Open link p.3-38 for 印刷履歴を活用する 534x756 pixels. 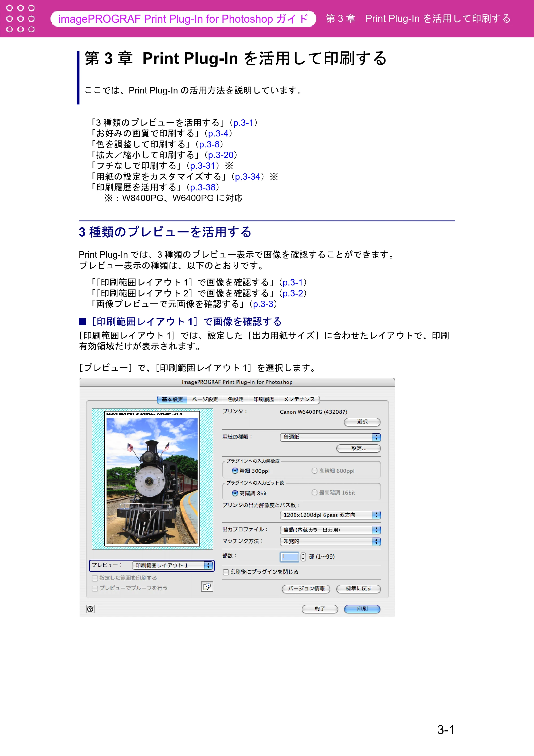tap(202, 187)
